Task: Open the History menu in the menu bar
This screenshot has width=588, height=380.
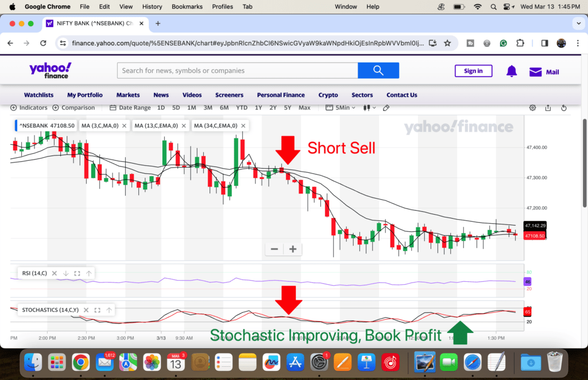Action: (x=152, y=6)
